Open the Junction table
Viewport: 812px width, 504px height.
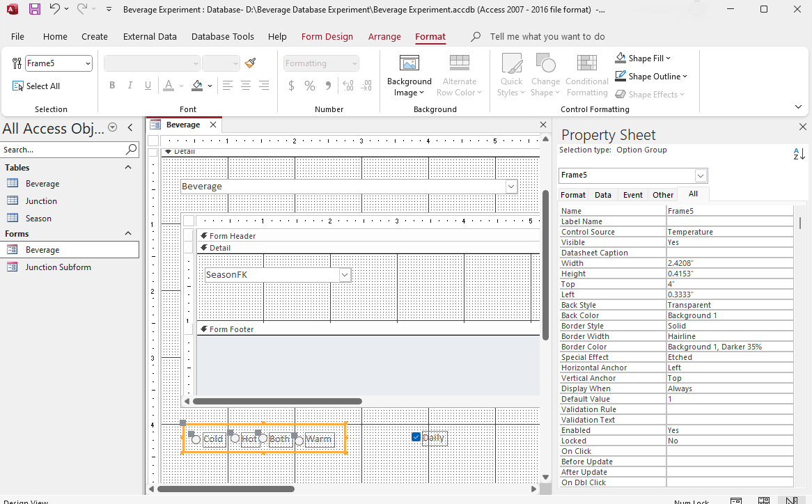coord(41,200)
